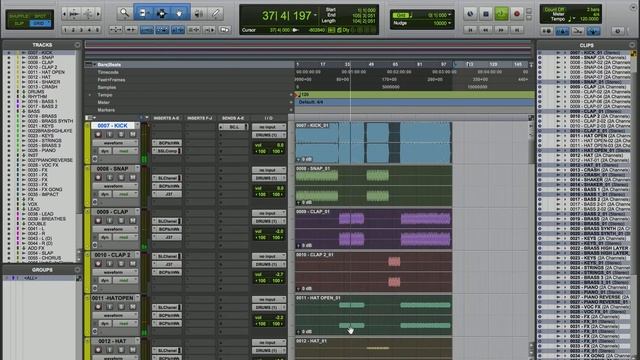Click the 0009 - CLAP_01 clip in timeline
The width and height of the screenshot is (640, 360).
pyautogui.click(x=373, y=229)
